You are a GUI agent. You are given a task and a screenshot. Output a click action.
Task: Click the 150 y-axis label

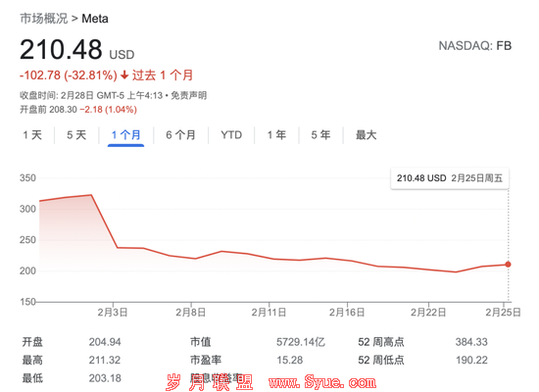27,302
